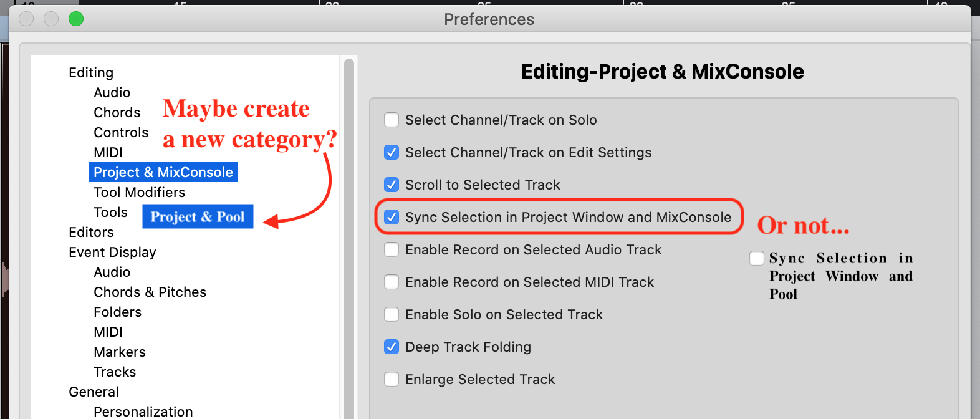Enable the Enlarge Selected Track option
Viewport: 980px width, 419px height.
pyautogui.click(x=392, y=379)
